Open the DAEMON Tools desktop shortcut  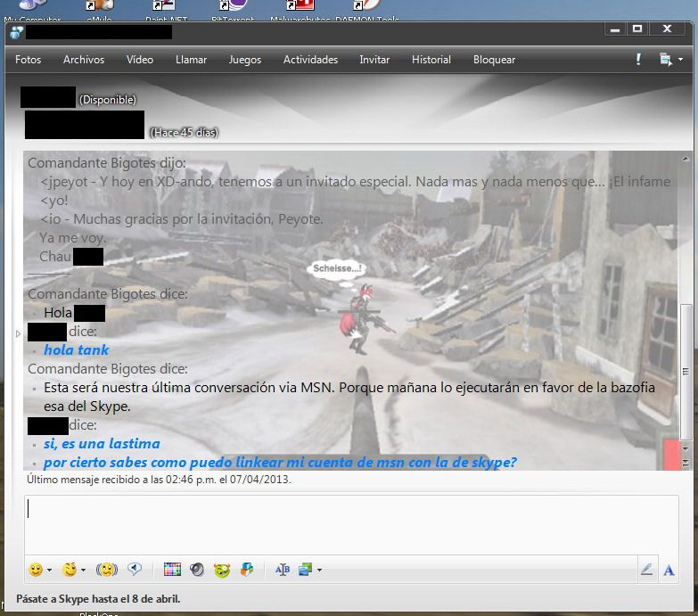pyautogui.click(x=366, y=10)
